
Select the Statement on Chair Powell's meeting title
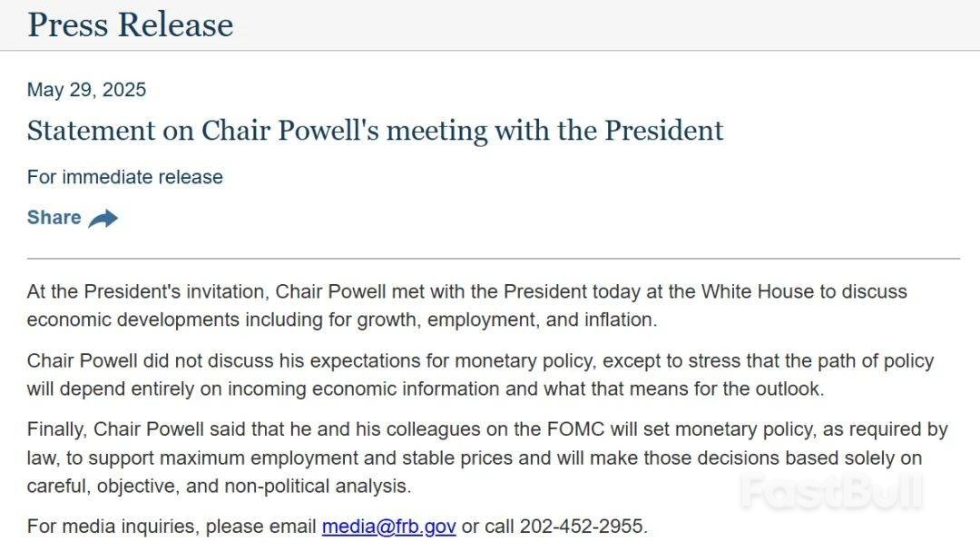coord(375,131)
